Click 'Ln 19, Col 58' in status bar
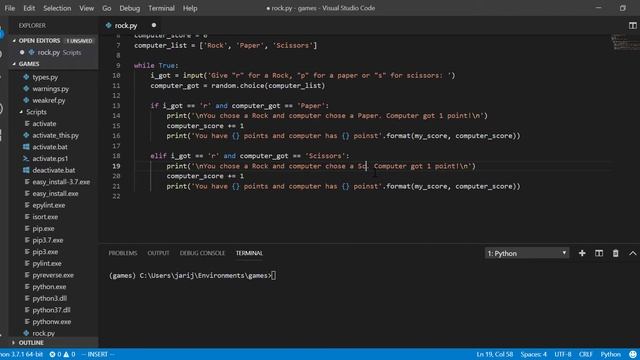640x360 pixels. tap(494, 354)
